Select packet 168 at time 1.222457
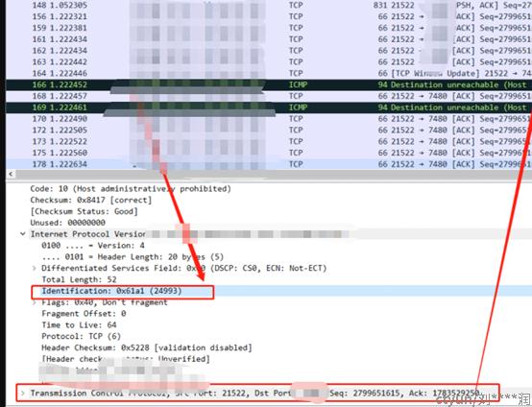The height and width of the screenshot is (407, 532). pyautogui.click(x=269, y=96)
